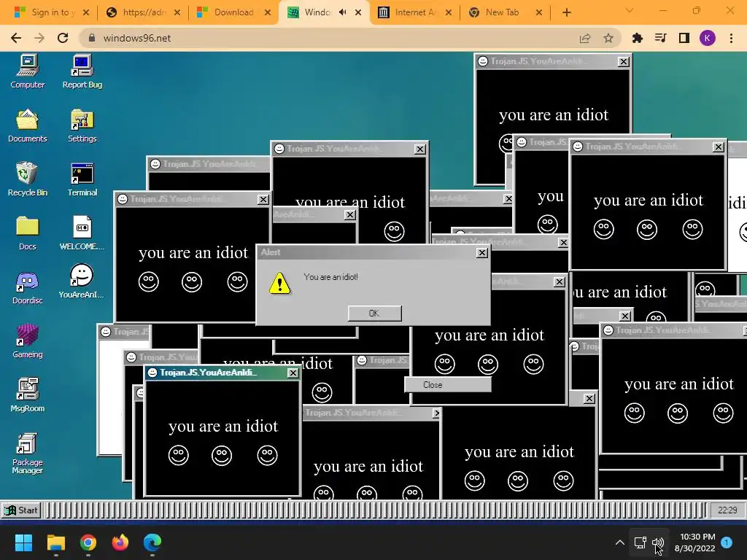The height and width of the screenshot is (560, 747).
Task: Open the volume control in system tray
Action: (x=658, y=542)
